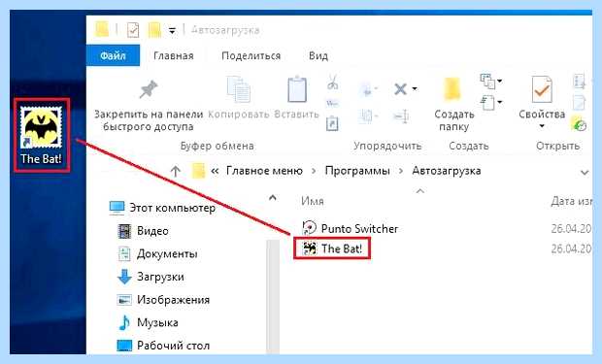602x364 pixels.
Task: Click the navigation pane scrollbar track
Action: [273, 296]
